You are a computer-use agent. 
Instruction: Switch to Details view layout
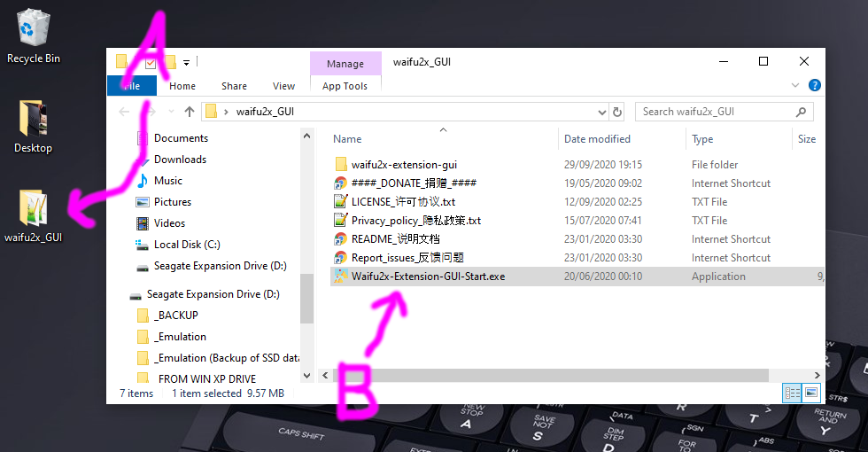(x=792, y=394)
